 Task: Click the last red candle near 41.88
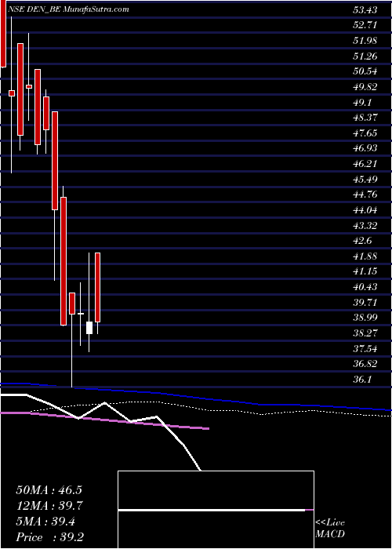tap(98, 287)
